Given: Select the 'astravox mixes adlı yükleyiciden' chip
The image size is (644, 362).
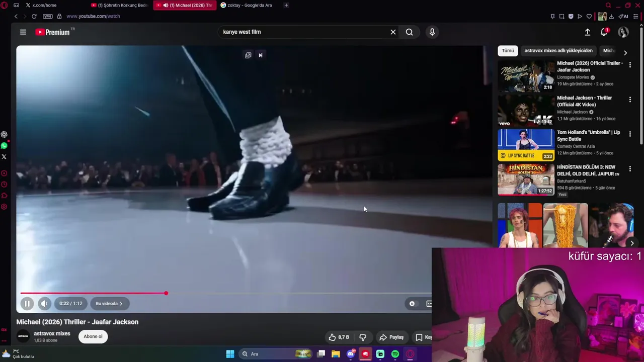Looking at the screenshot, I should (558, 50).
